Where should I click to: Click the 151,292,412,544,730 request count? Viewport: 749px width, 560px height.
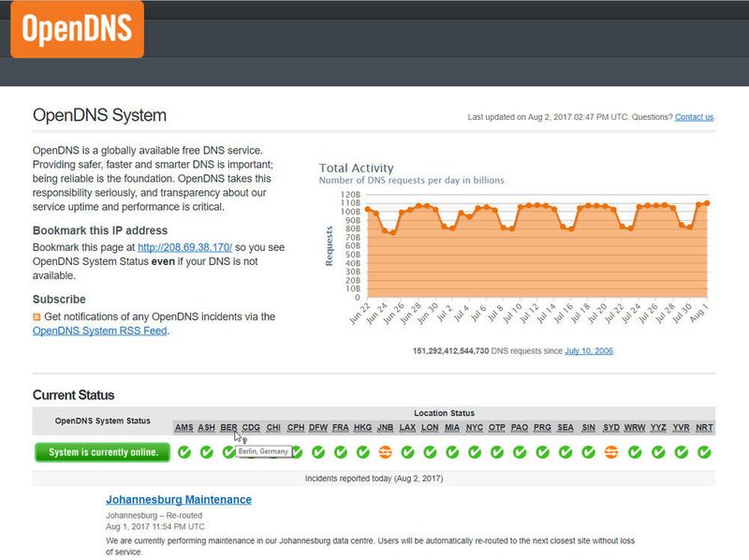(x=450, y=351)
